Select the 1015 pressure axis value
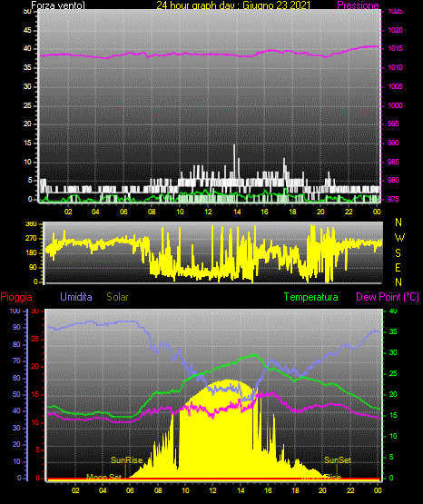Viewport: 423px width, 504px height. (x=395, y=48)
